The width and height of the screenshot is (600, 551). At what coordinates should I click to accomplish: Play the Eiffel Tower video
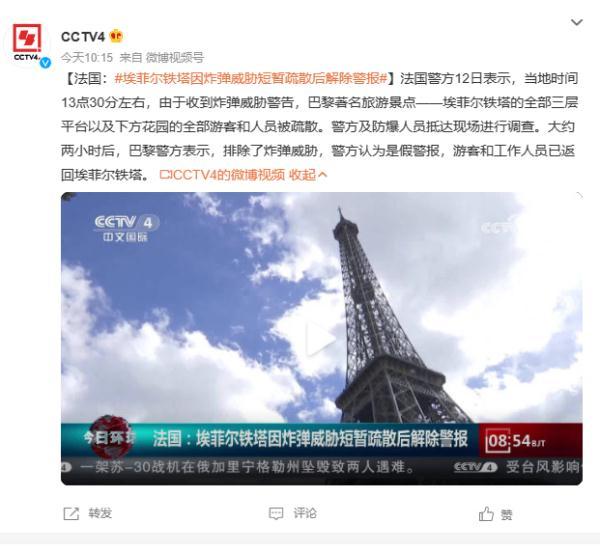[321, 339]
